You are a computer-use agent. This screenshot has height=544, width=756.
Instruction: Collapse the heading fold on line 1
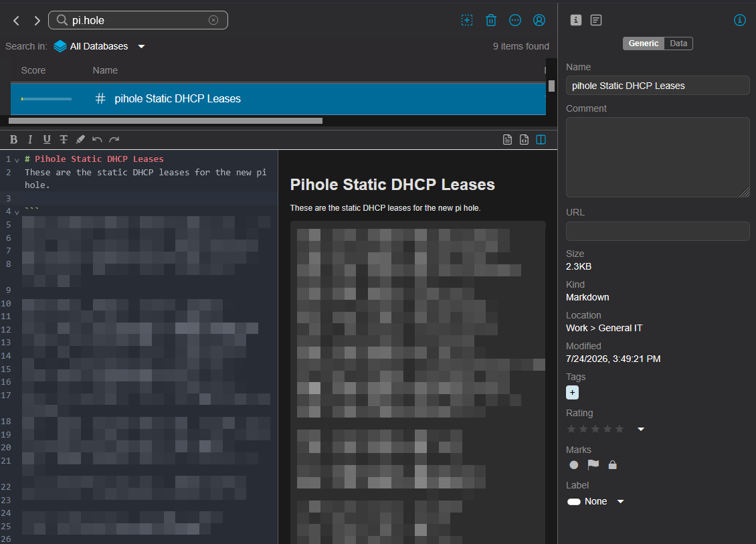17,160
